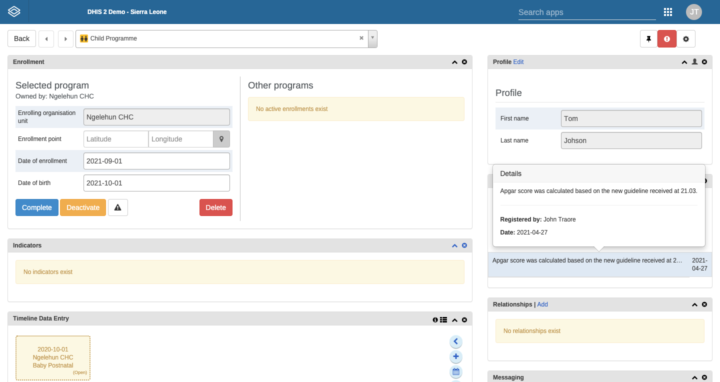Viewport: 720px width, 382px height.
Task: Click the red alert icon button
Action: tap(667, 39)
